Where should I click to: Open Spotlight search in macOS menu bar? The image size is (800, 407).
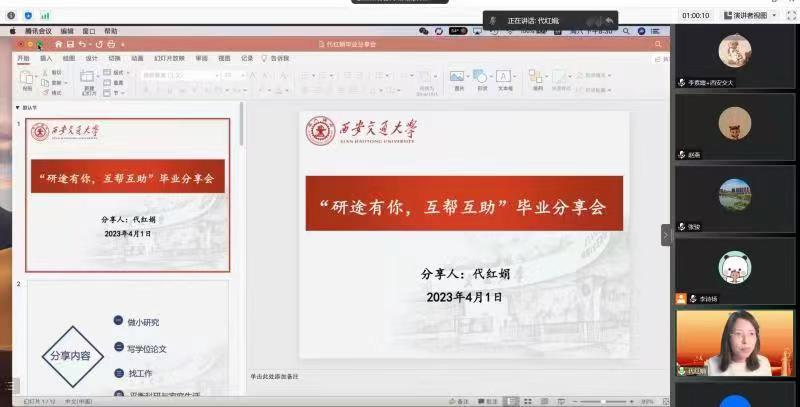(x=626, y=31)
